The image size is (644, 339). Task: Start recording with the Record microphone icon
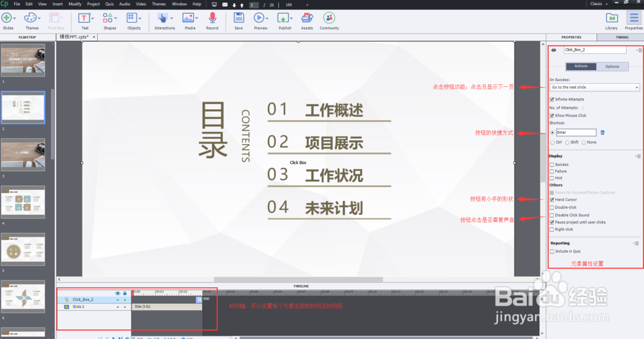(x=213, y=18)
